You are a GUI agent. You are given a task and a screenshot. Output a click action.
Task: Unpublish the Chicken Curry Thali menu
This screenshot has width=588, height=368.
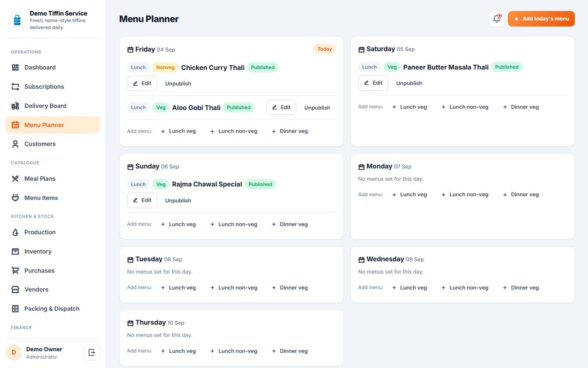tap(178, 83)
